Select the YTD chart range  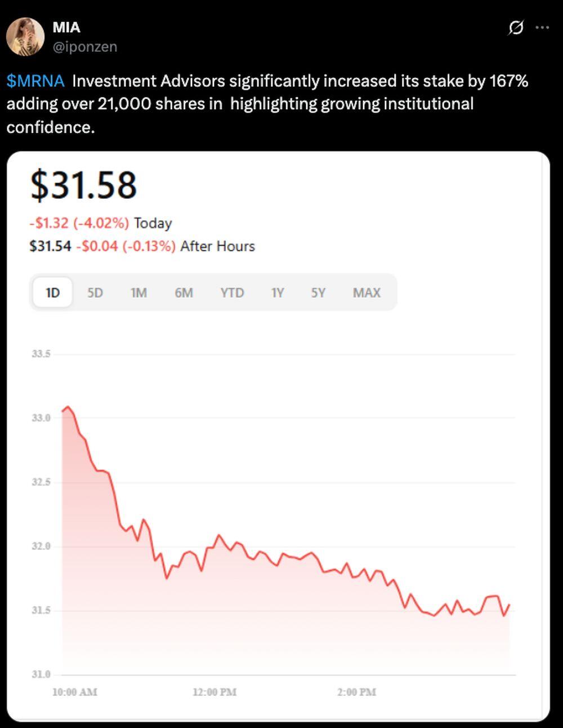(x=232, y=292)
